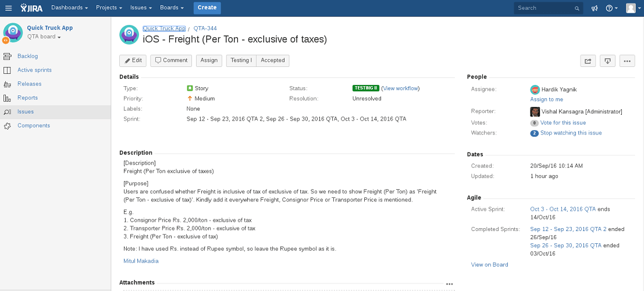
Task: Click the Create button
Action: click(x=207, y=8)
